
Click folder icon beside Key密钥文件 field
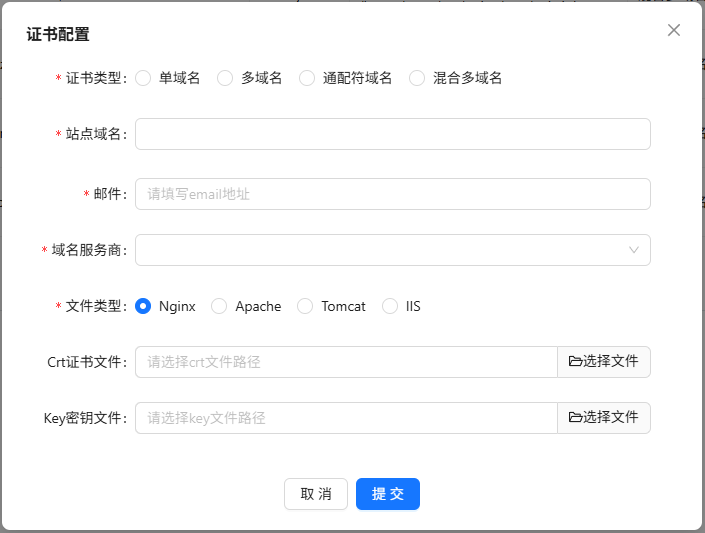click(575, 417)
